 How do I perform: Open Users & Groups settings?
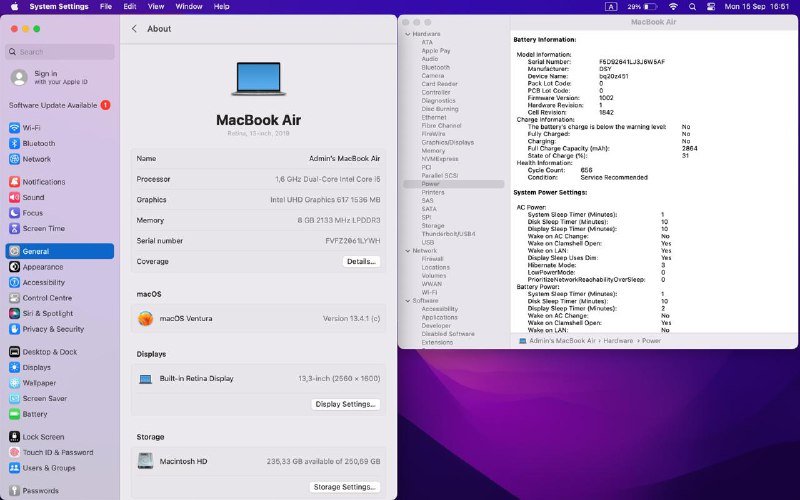[42, 468]
